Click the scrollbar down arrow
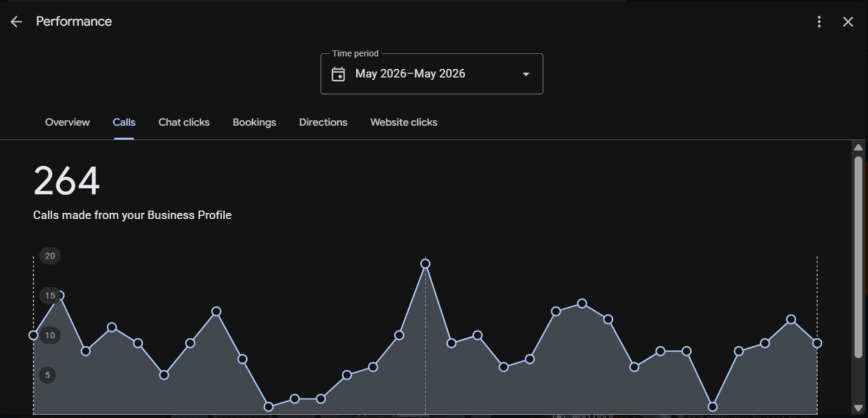 coord(858,408)
